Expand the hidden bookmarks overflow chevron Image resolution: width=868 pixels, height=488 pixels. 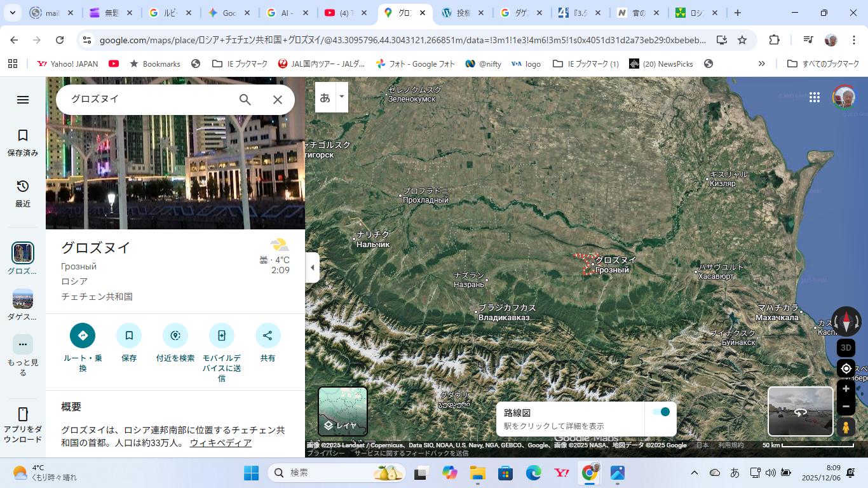(x=762, y=64)
